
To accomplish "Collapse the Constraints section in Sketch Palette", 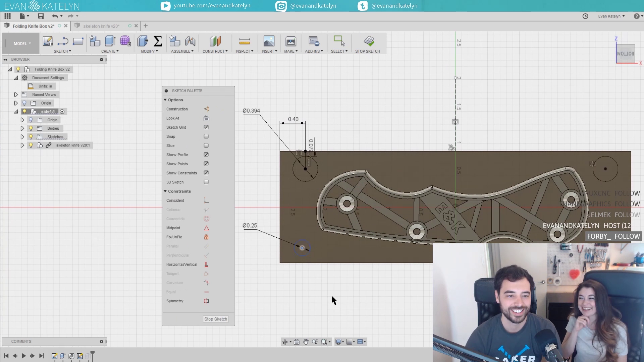I will 165,191.
